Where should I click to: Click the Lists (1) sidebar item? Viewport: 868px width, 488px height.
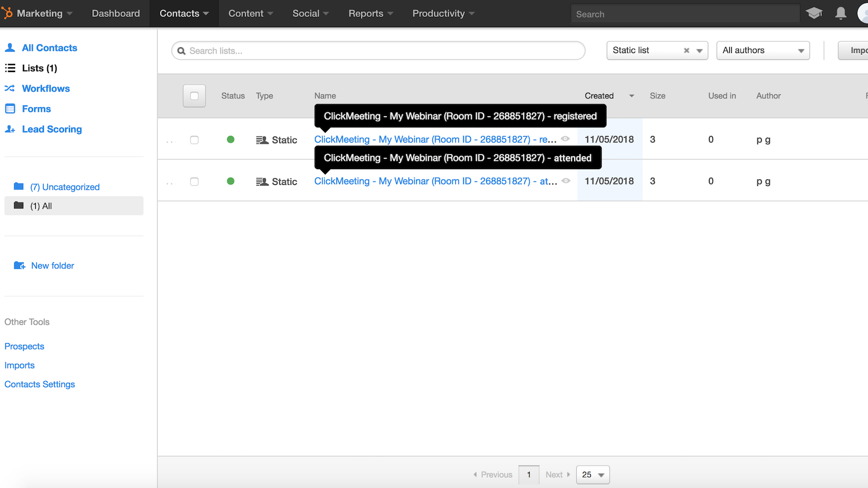tap(40, 68)
